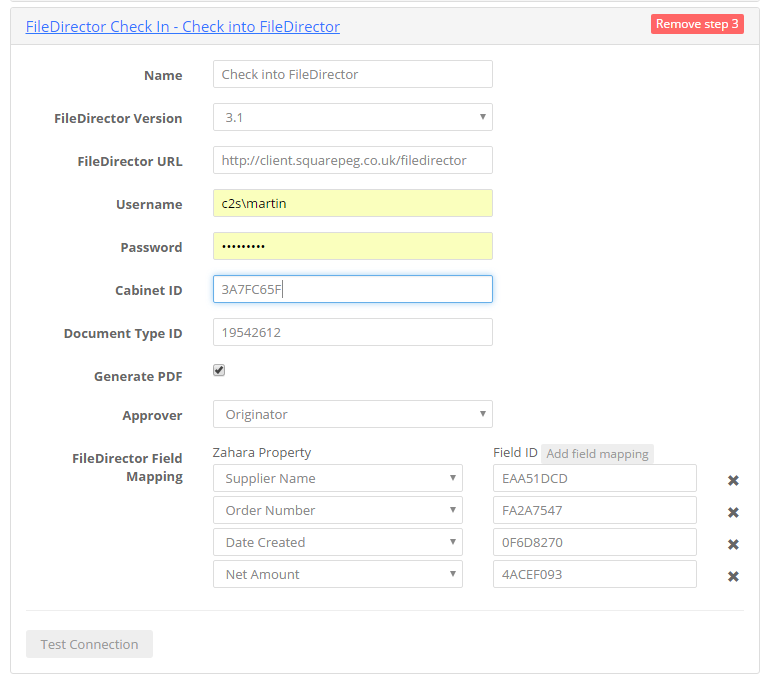This screenshot has height=680, width=767.
Task: Click the Generate PDF label
Action: (138, 377)
